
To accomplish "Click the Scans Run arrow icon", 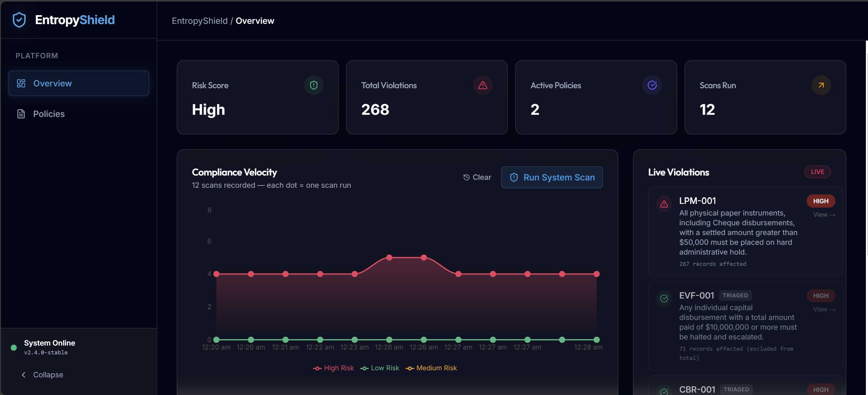I will click(821, 85).
